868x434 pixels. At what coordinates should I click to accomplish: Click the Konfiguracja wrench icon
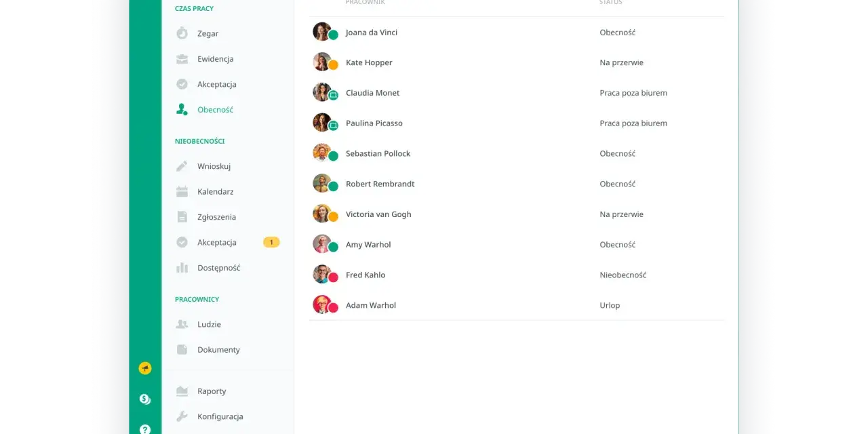[182, 416]
